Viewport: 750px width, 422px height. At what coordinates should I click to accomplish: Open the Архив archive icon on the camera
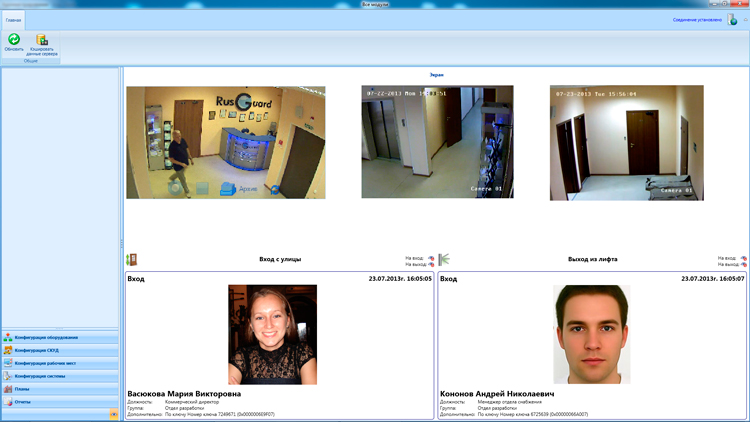pos(228,189)
